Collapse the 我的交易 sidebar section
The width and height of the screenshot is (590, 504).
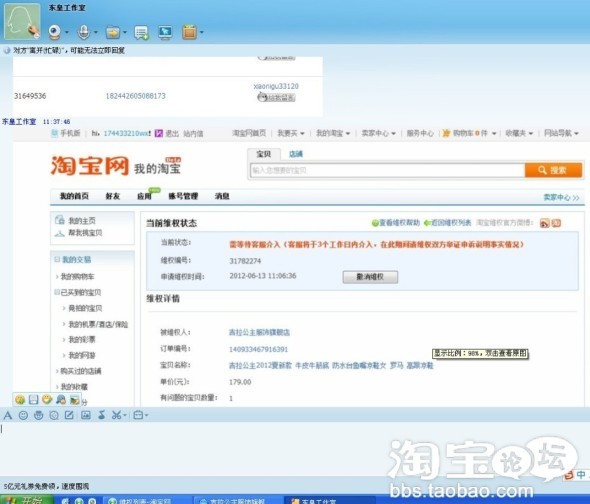57,259
